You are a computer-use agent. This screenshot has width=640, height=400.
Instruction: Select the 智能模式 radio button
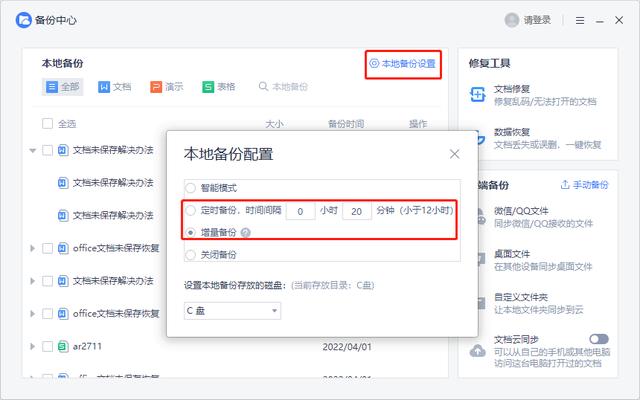(191, 188)
